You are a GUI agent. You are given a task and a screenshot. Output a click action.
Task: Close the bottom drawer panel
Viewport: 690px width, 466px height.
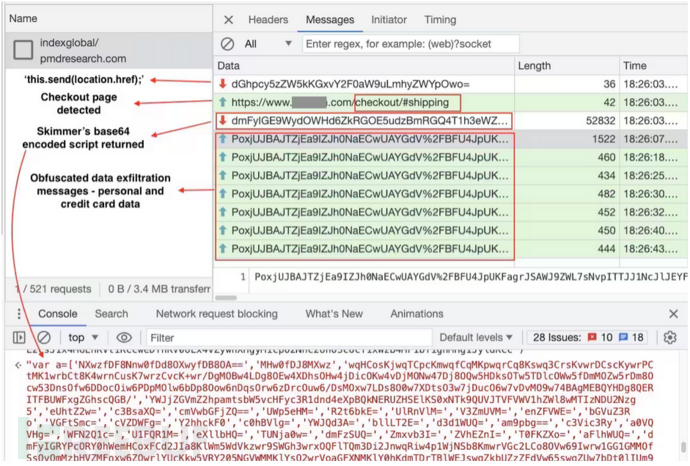click(673, 314)
